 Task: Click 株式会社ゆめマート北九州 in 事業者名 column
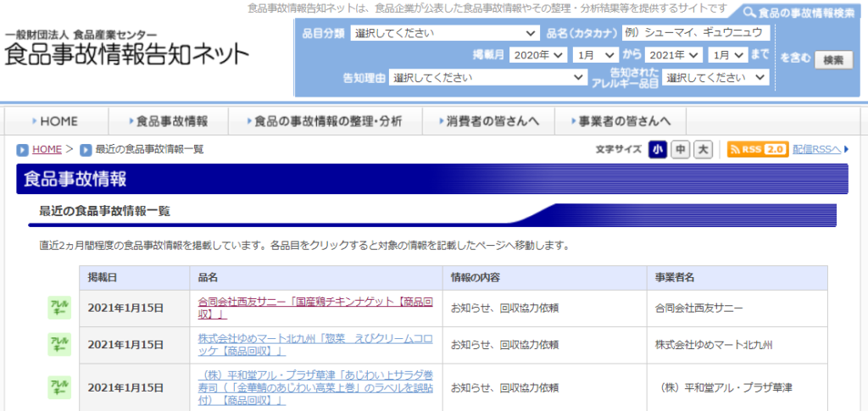pyautogui.click(x=714, y=345)
